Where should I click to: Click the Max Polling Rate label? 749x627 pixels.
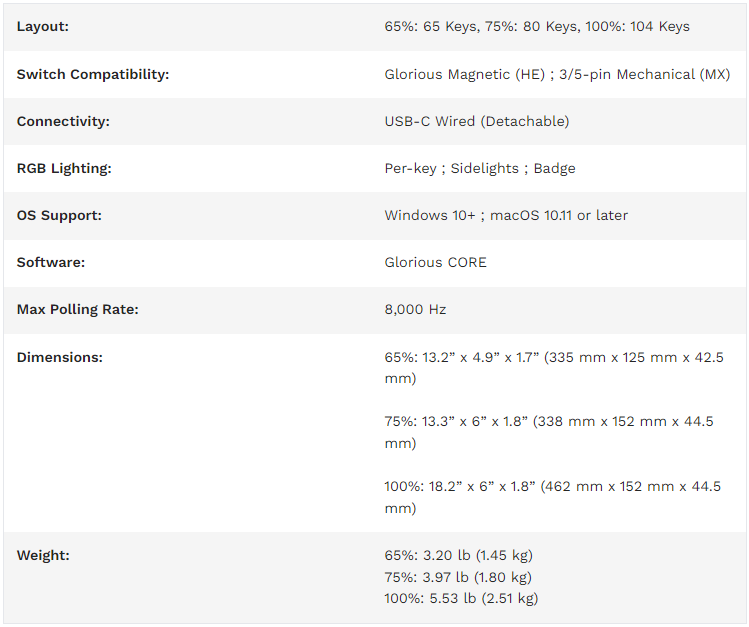[77, 309]
